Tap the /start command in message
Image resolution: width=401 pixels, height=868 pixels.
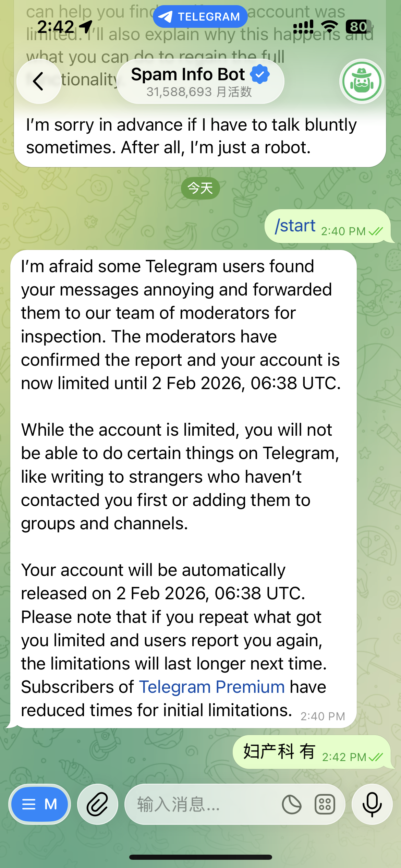pos(295,226)
